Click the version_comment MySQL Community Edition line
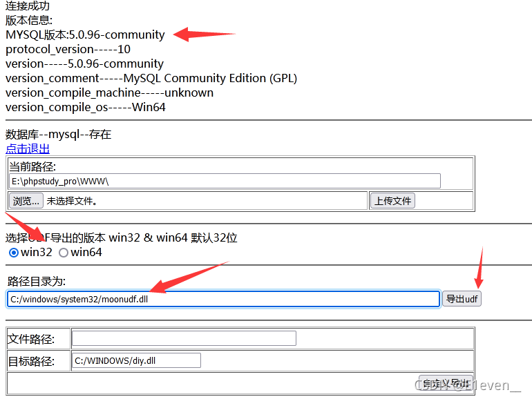The height and width of the screenshot is (399, 532). pos(151,78)
